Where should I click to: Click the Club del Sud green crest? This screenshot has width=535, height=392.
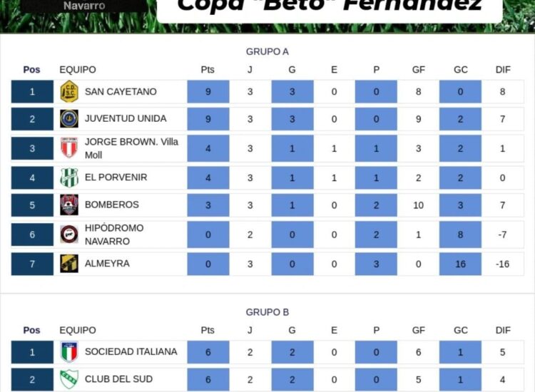click(x=69, y=379)
